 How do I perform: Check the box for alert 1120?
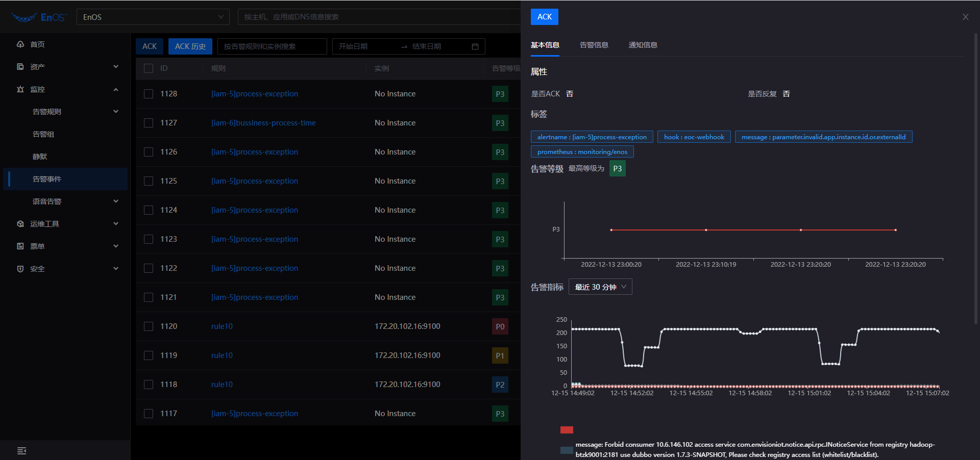tap(149, 326)
